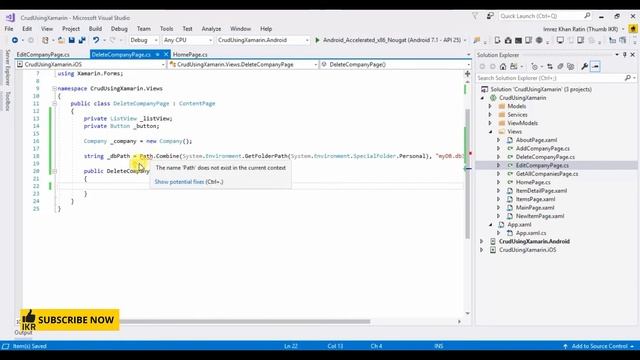640x360 pixels.
Task: Click the Undo arrow icon
Action: 96,40
